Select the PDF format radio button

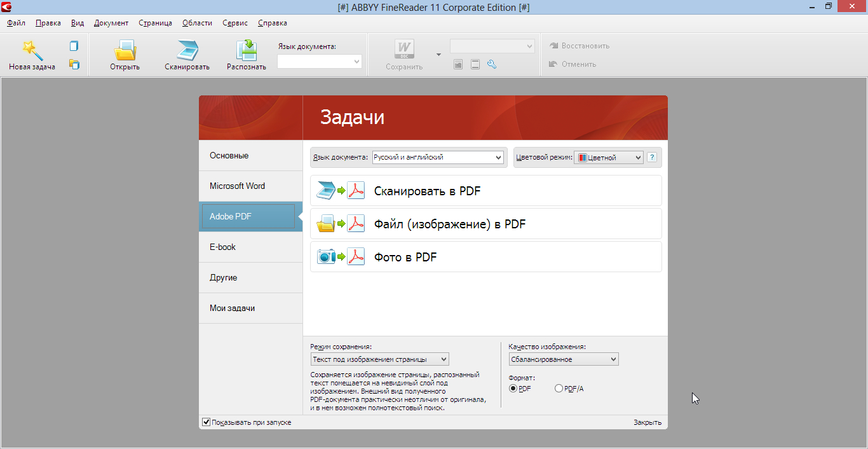(x=513, y=389)
